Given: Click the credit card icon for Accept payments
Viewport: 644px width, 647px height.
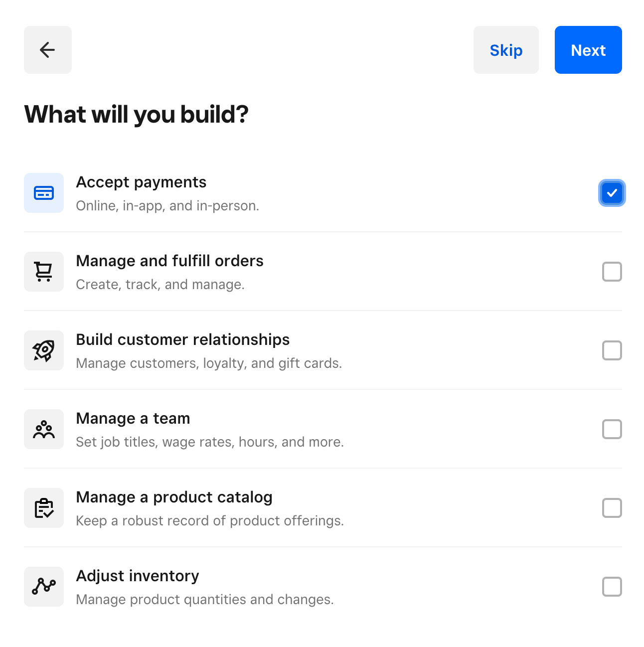Looking at the screenshot, I should (44, 193).
